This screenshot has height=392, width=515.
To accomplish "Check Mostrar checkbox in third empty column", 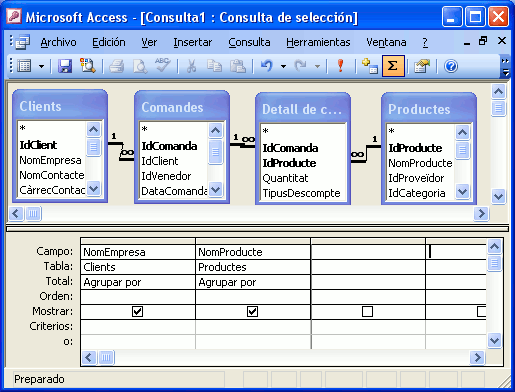I will tap(367, 312).
